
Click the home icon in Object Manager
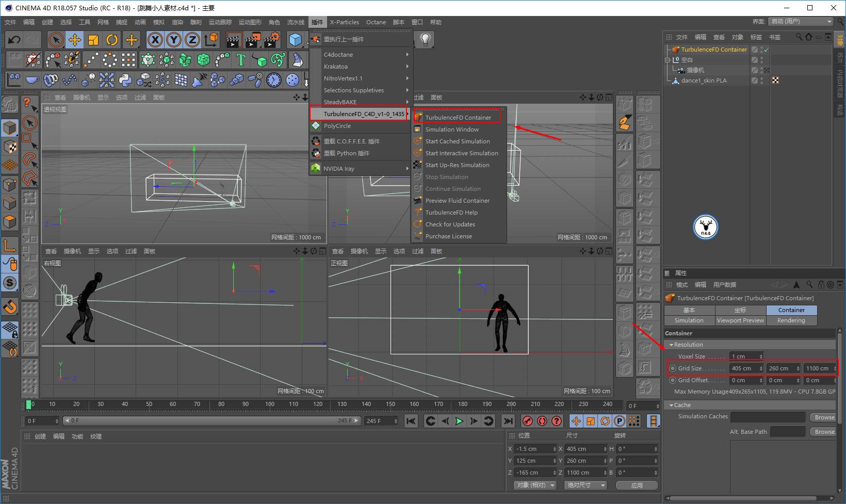pos(808,37)
